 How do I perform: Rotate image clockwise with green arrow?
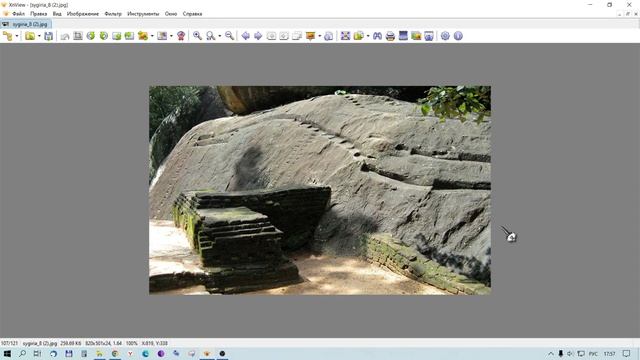click(104, 36)
